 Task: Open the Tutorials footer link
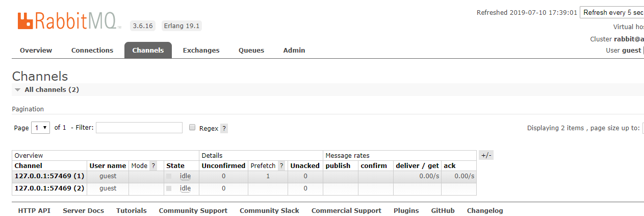point(131,210)
